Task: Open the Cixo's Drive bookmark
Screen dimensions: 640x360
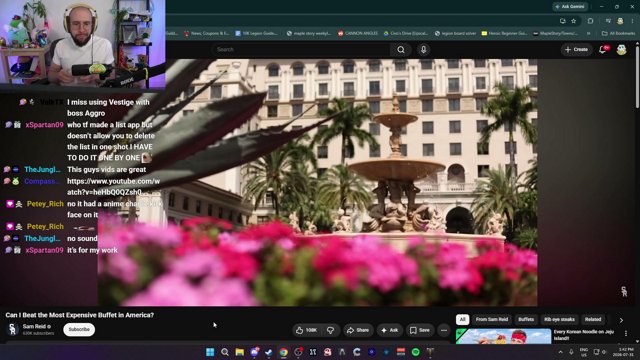Action: (x=406, y=33)
